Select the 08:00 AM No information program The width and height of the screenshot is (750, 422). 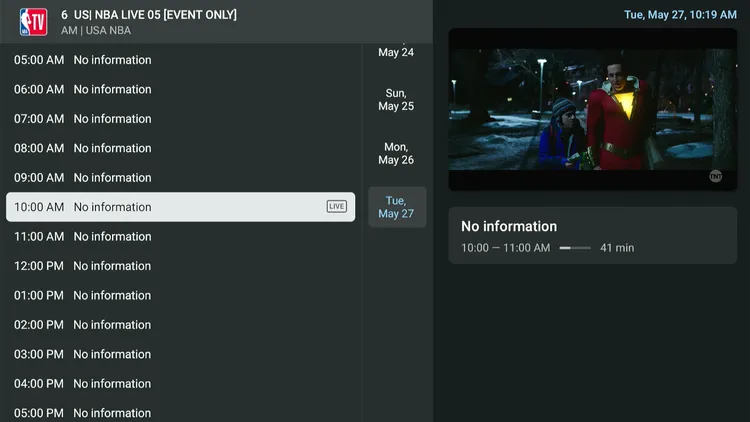pos(180,148)
